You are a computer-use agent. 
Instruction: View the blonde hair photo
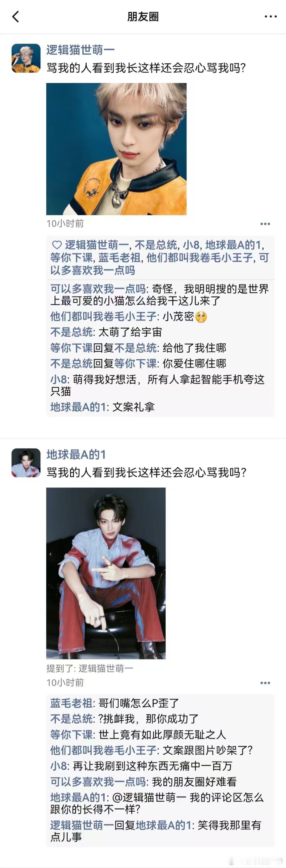click(116, 149)
